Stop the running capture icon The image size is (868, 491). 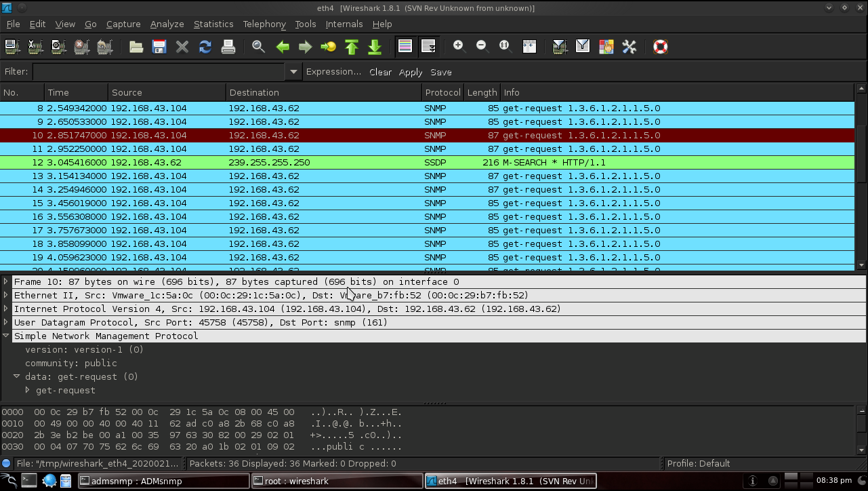tap(81, 47)
